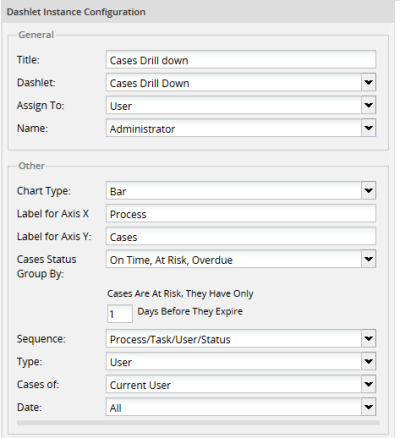This screenshot has width=400, height=438.
Task: Click the Label for Axis X field
Action: point(241,214)
